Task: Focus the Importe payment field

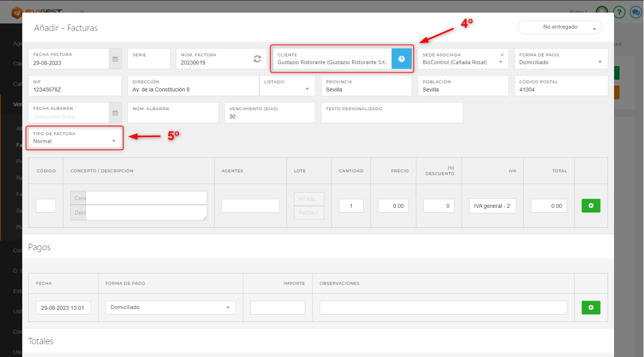Action: click(x=277, y=308)
